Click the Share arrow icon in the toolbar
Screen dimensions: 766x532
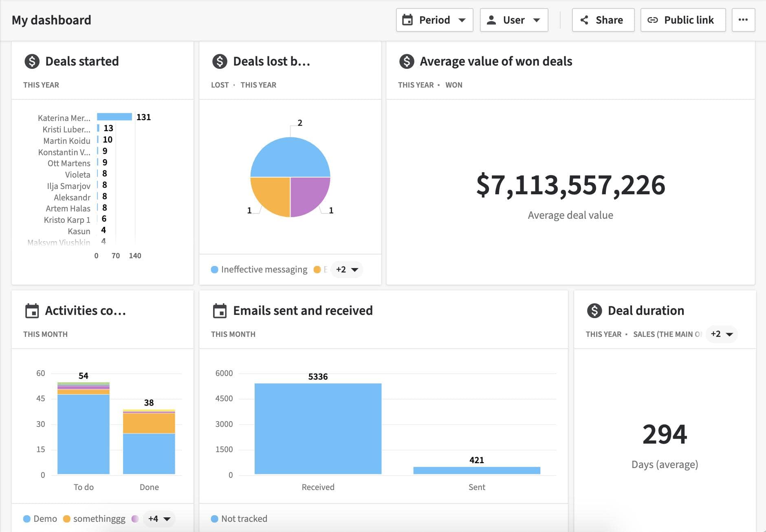point(584,20)
